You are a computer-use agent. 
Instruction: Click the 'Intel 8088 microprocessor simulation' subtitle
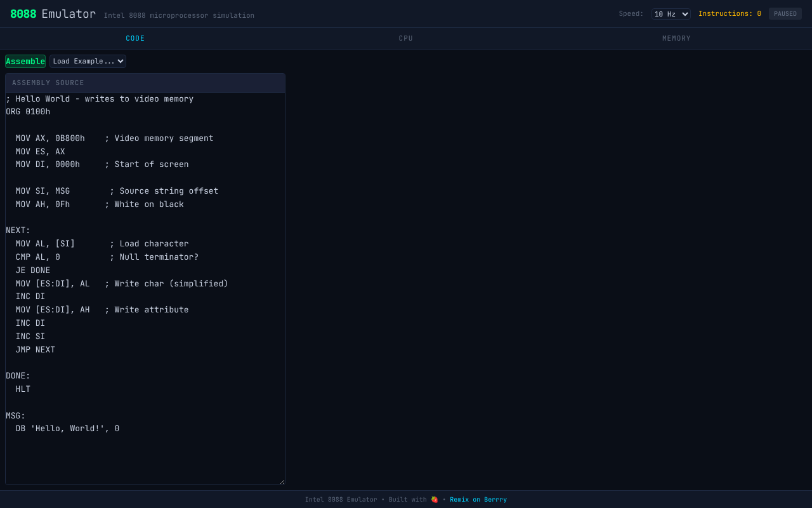[x=179, y=15]
